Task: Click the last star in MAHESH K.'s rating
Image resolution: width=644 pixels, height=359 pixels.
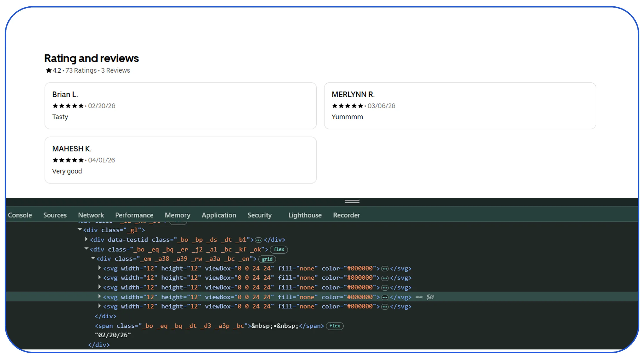Action: point(81,160)
